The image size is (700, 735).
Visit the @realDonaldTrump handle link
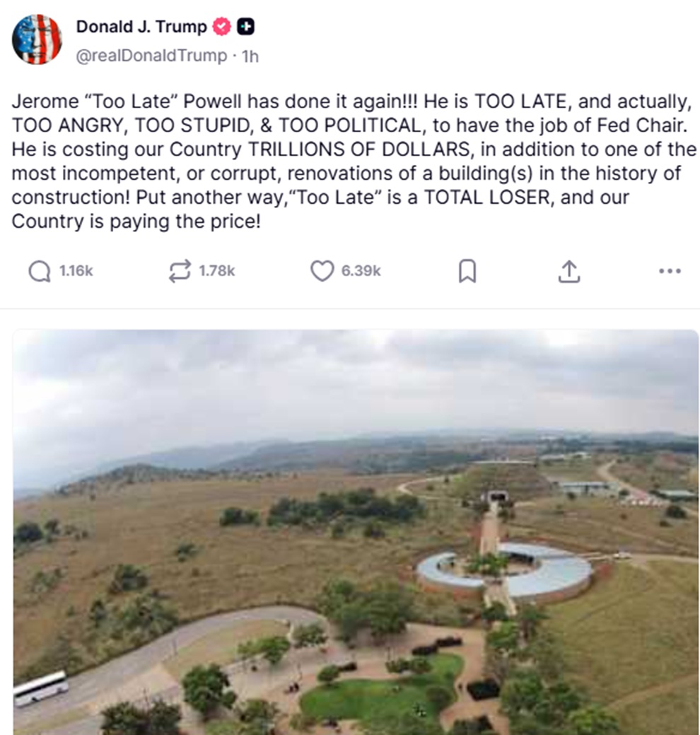coord(151,56)
